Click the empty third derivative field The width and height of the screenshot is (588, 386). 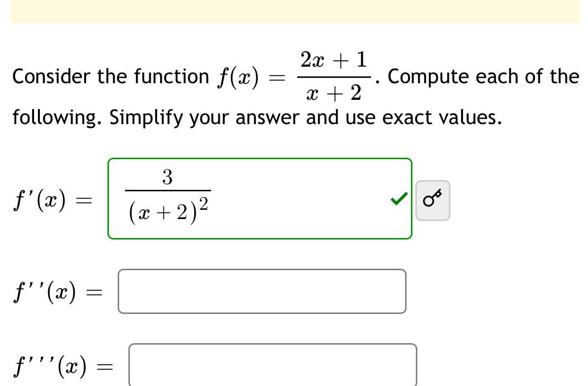(272, 364)
